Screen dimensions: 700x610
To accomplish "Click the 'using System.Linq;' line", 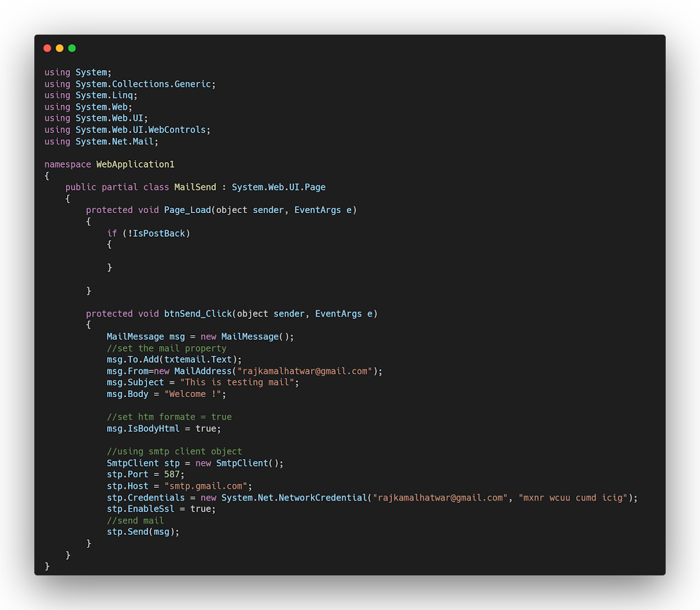I will [x=91, y=95].
